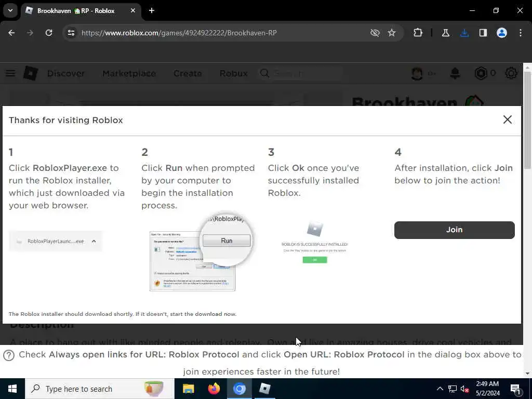The width and height of the screenshot is (532, 399).
Task: Show hidden system tray icons
Action: 440,389
